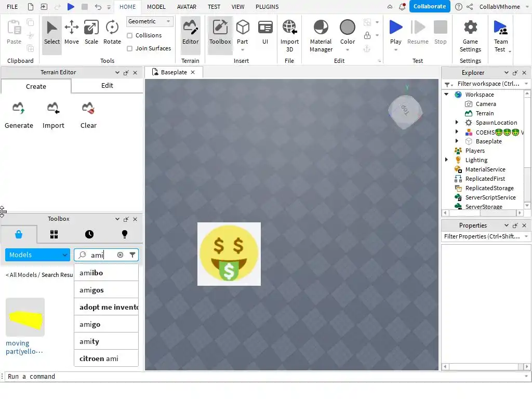Open Game Settings

click(470, 36)
